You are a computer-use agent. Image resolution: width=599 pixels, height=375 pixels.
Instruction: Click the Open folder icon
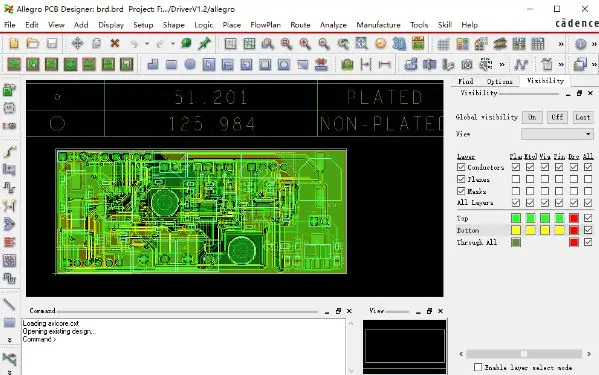point(32,44)
